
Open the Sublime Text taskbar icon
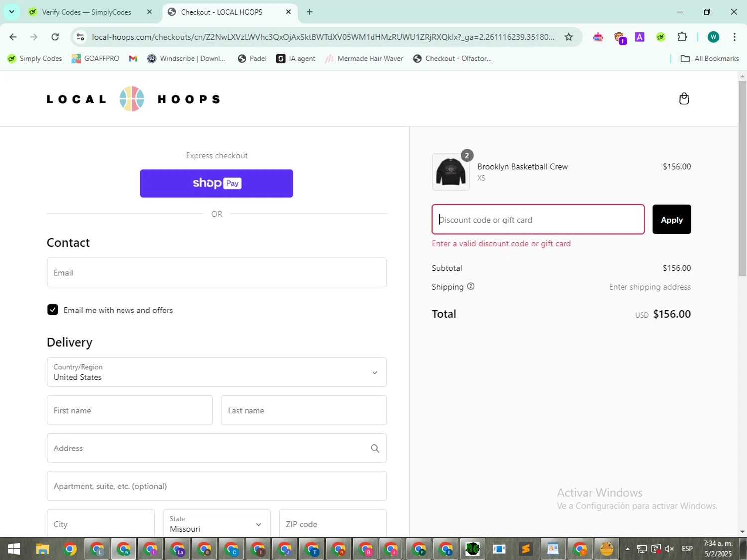pyautogui.click(x=526, y=549)
